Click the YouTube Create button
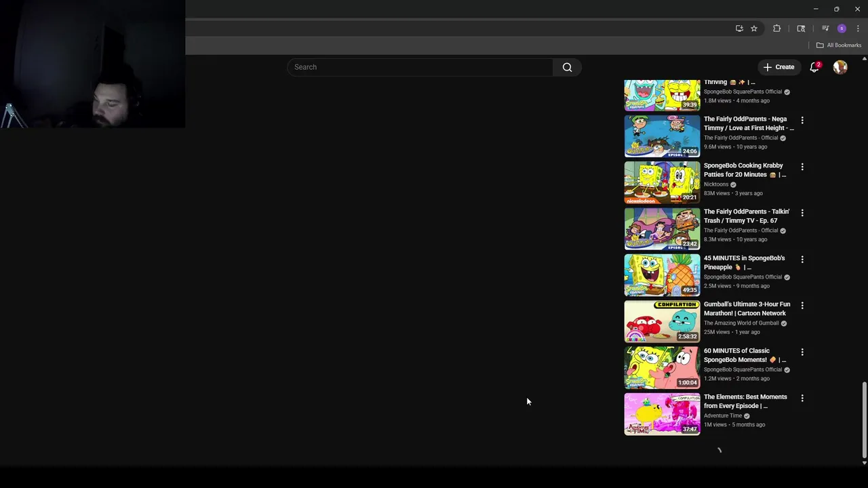The width and height of the screenshot is (868, 488). click(x=778, y=67)
